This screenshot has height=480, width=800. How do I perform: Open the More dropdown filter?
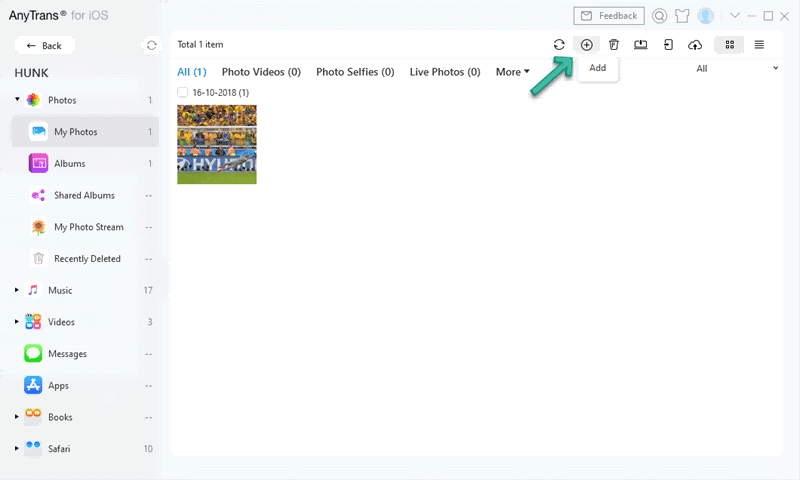coord(512,72)
